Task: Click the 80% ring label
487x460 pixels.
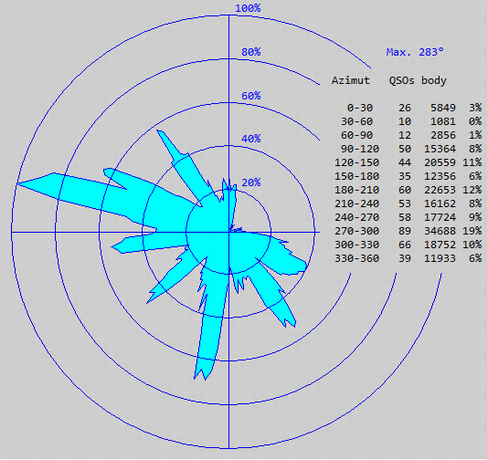Action: point(251,52)
